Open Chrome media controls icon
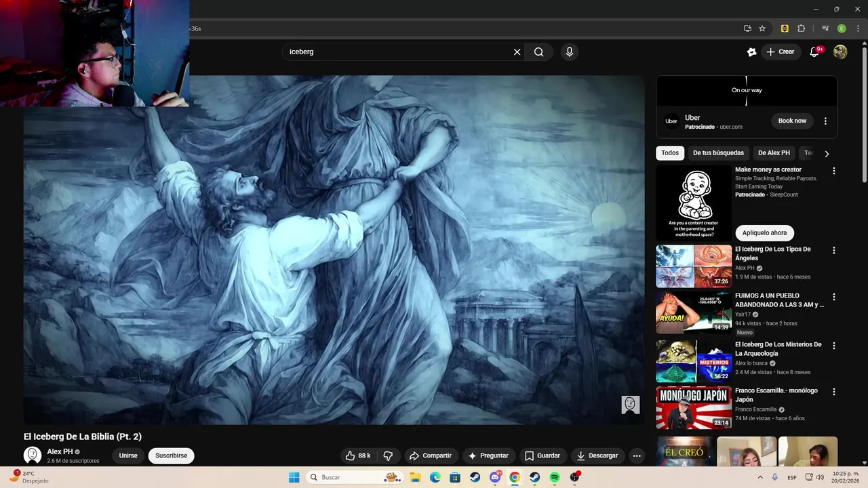The height and width of the screenshot is (488, 868). click(825, 28)
